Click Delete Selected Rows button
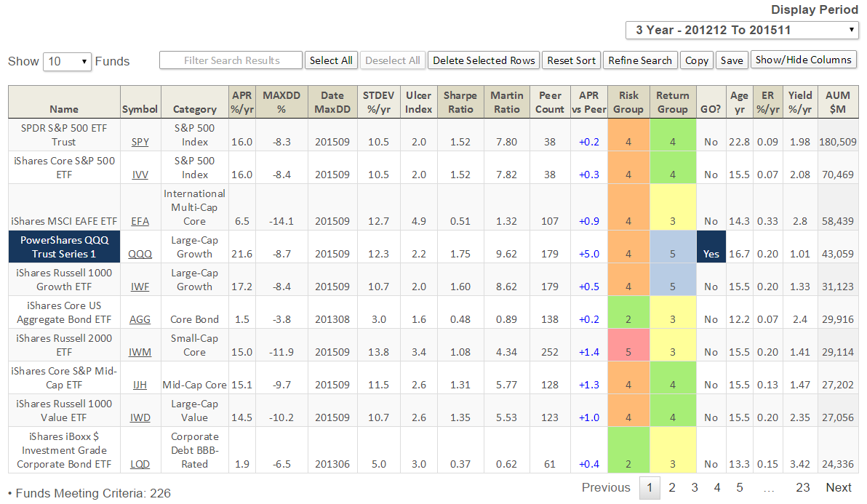 click(484, 60)
